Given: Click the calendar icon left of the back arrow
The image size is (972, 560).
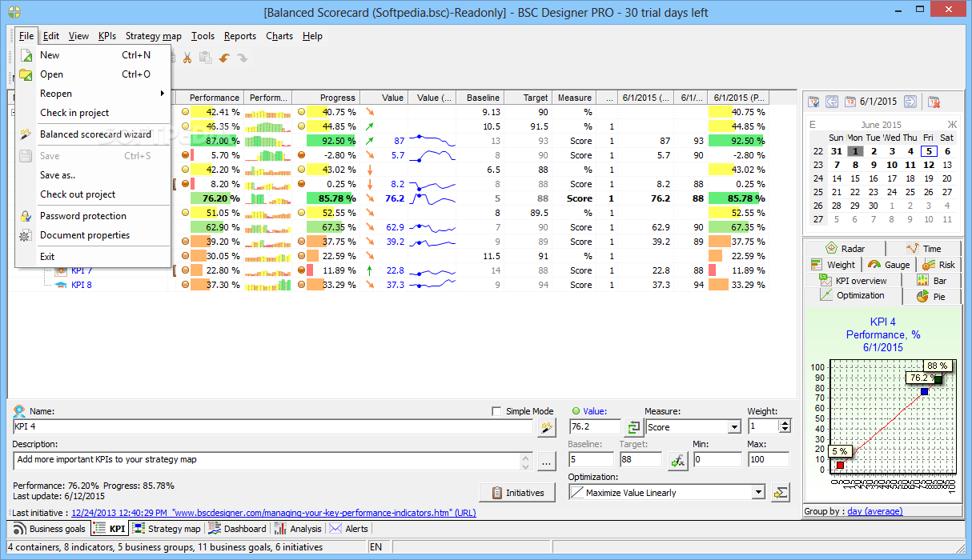Looking at the screenshot, I should pos(813,102).
